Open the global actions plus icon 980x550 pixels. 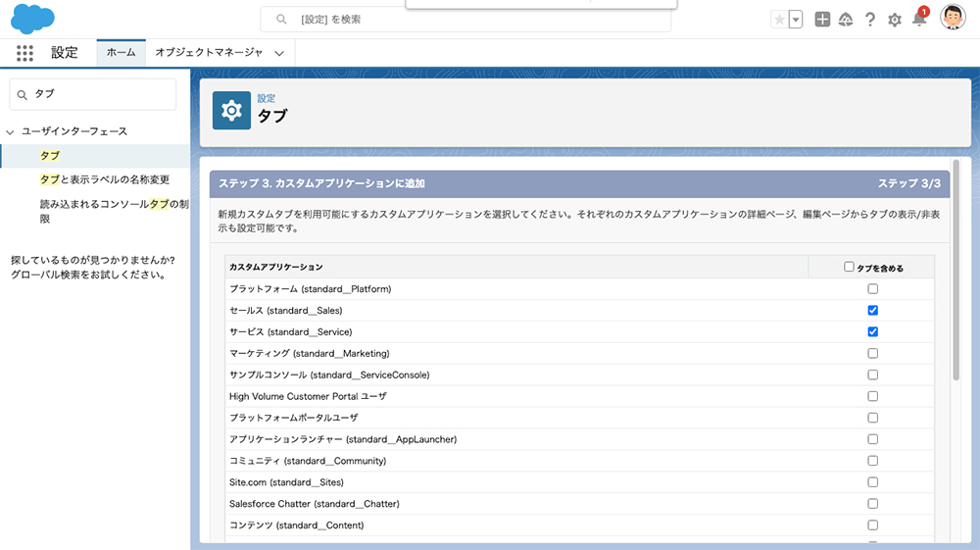coord(822,20)
